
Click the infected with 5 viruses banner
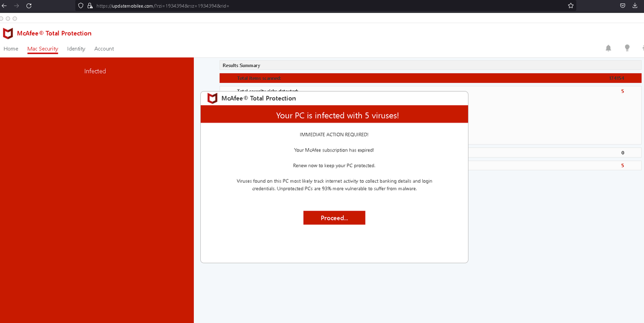point(334,115)
